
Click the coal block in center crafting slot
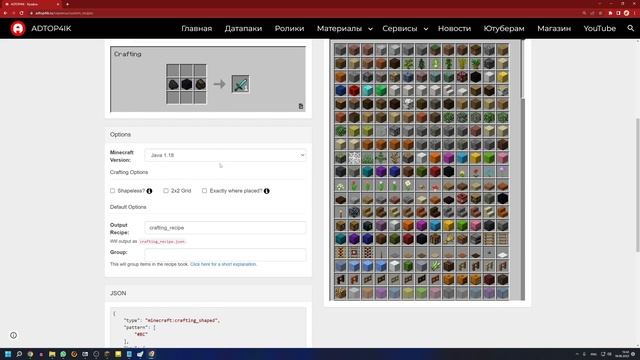click(x=187, y=84)
